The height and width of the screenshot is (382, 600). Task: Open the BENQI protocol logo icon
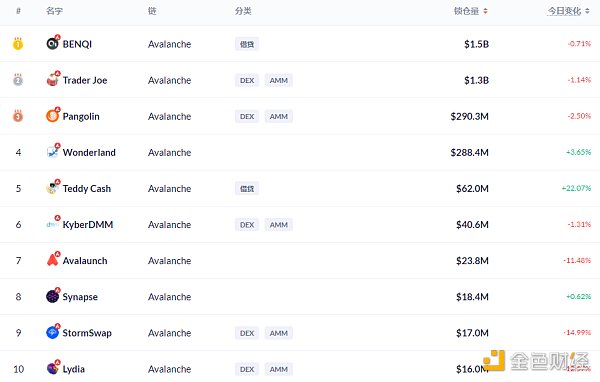[52, 44]
